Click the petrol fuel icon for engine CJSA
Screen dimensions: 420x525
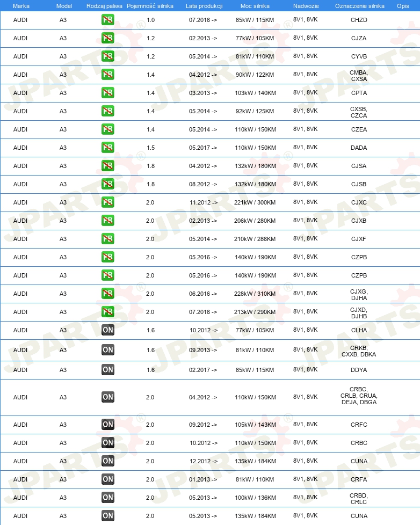click(x=107, y=166)
